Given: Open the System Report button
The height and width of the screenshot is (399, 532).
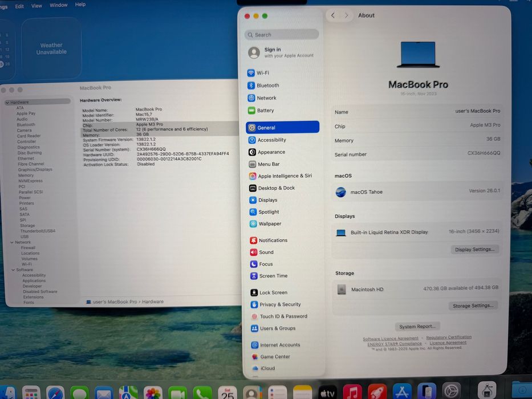Looking at the screenshot, I should tap(417, 327).
